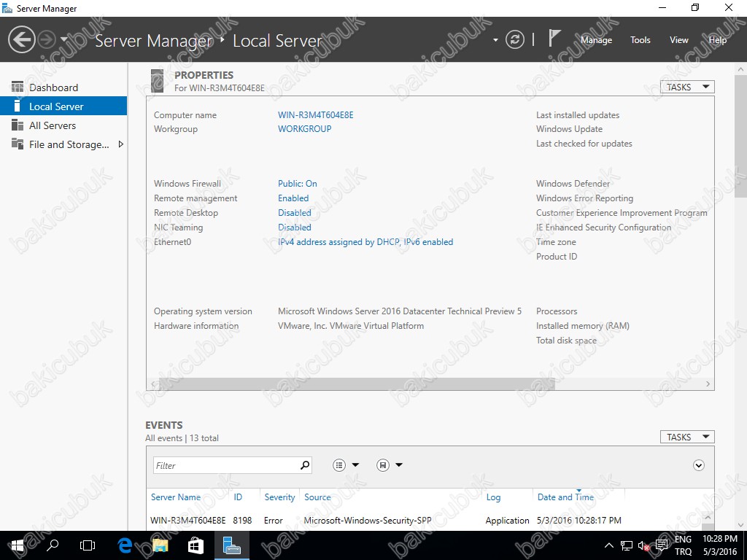Click NIC Teaming Disabled link
Screen dimensions: 747x560
(295, 227)
